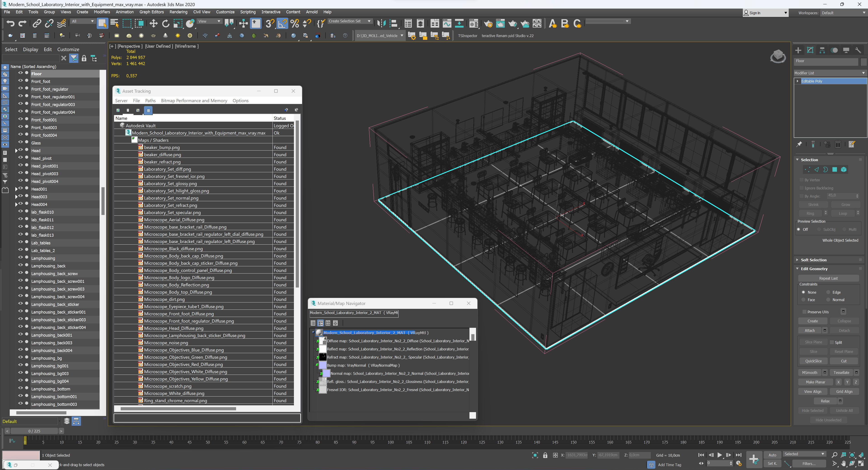This screenshot has height=470, width=868.
Task: Click the Mirror tool icon
Action: click(x=381, y=23)
